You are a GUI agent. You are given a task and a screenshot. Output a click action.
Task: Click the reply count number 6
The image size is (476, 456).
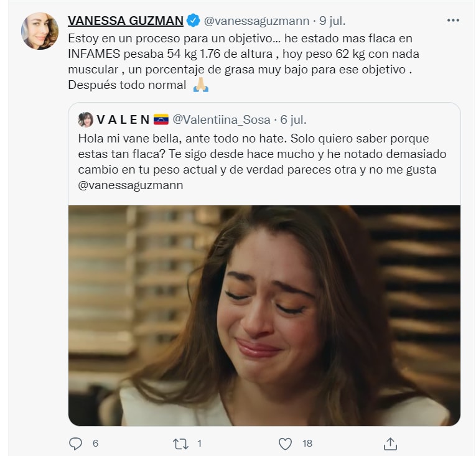click(x=95, y=444)
